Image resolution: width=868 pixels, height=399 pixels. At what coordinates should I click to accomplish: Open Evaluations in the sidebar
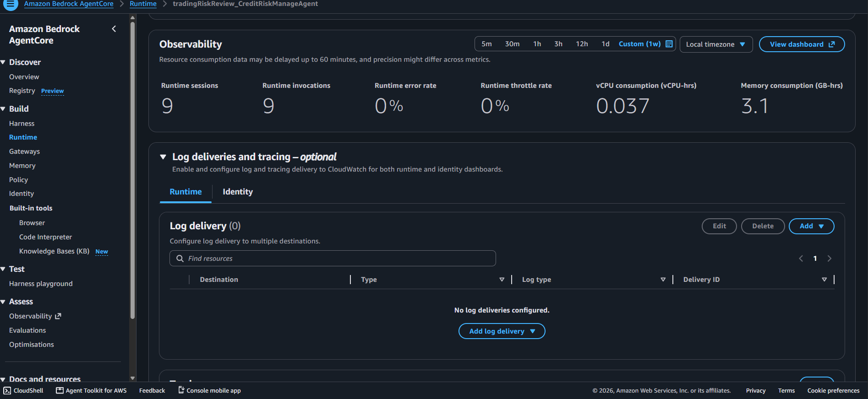27,330
